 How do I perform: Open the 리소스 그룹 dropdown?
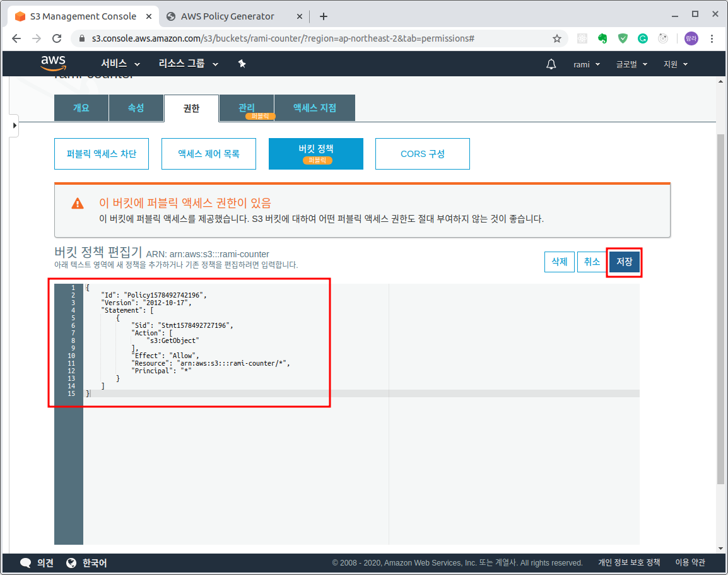[188, 64]
